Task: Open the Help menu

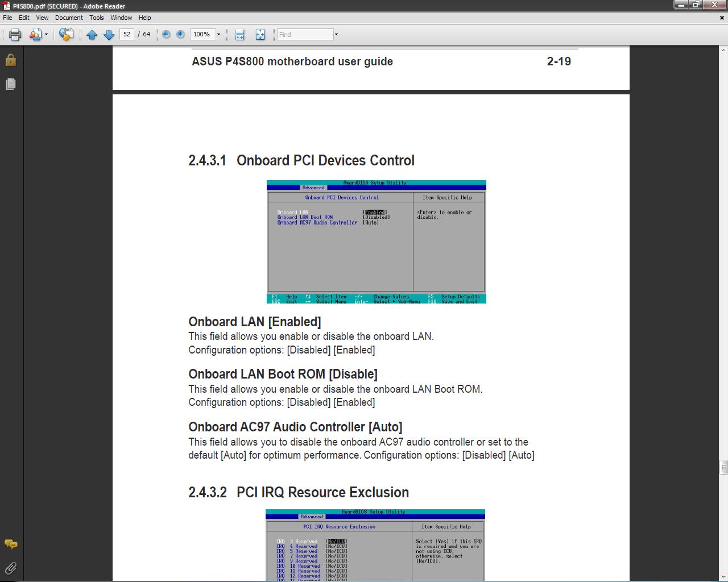Action: (x=145, y=18)
